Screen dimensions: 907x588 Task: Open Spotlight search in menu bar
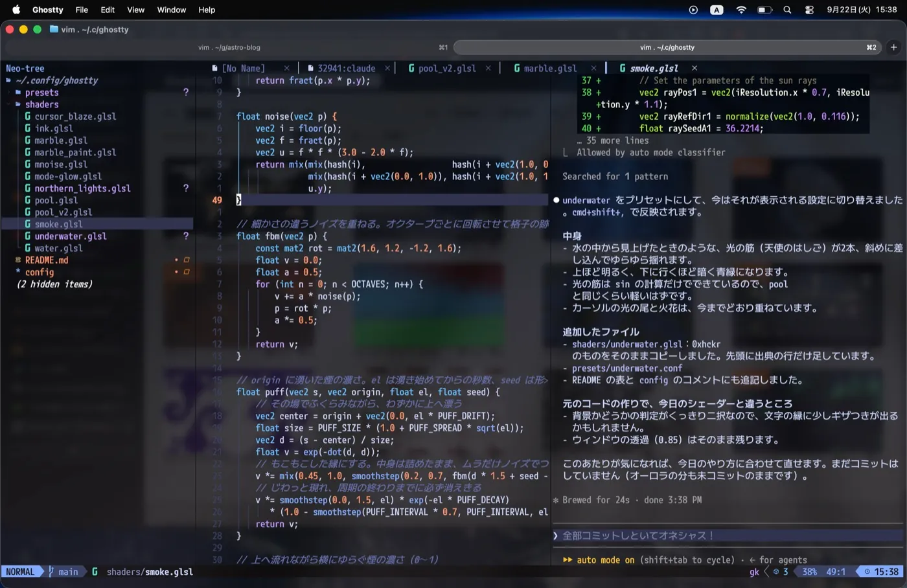pos(787,10)
